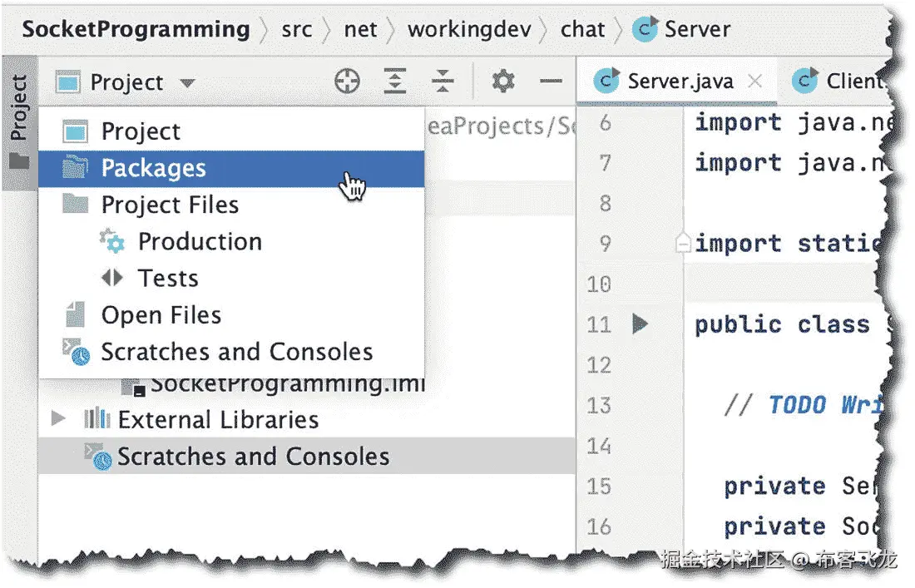This screenshot has width=915, height=588.
Task: Close the Server.java tab
Action: click(754, 82)
